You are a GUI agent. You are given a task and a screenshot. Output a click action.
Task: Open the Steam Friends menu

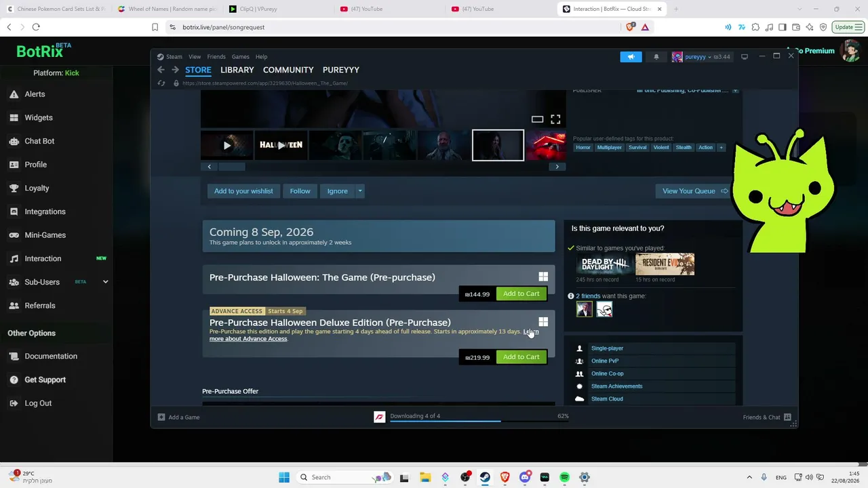pyautogui.click(x=216, y=57)
